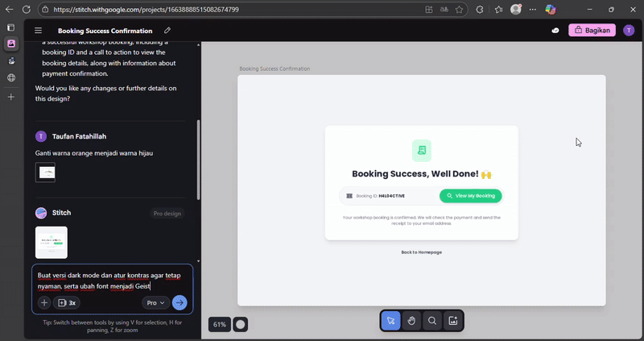Toggle the round canvas background button
This screenshot has height=341, width=644.
240,325
